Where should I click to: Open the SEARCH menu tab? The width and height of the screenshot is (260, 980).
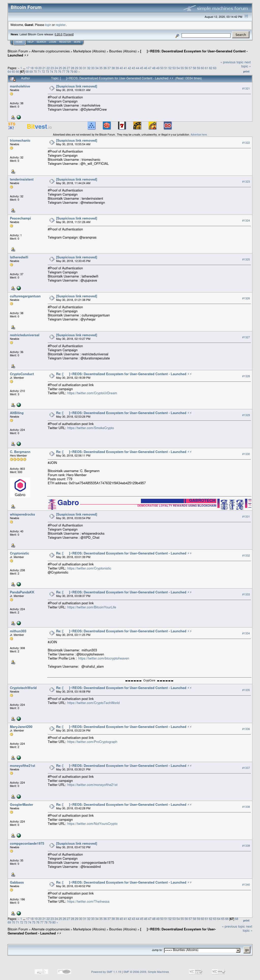click(41, 42)
